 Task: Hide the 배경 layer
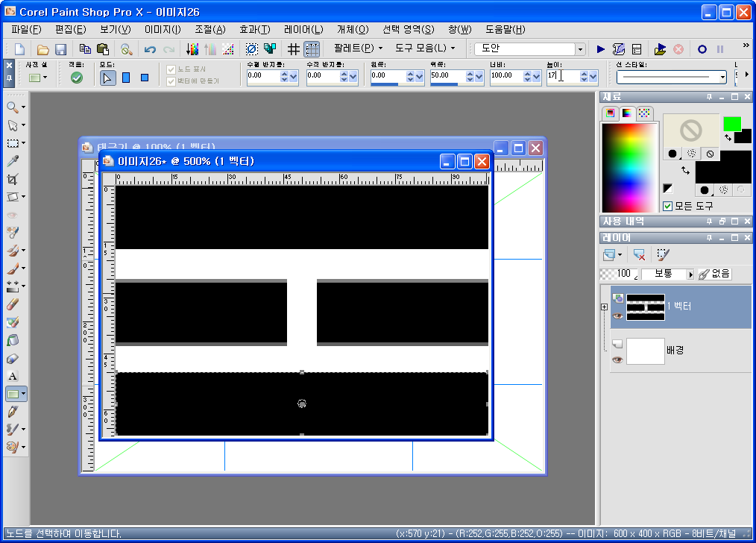617,360
